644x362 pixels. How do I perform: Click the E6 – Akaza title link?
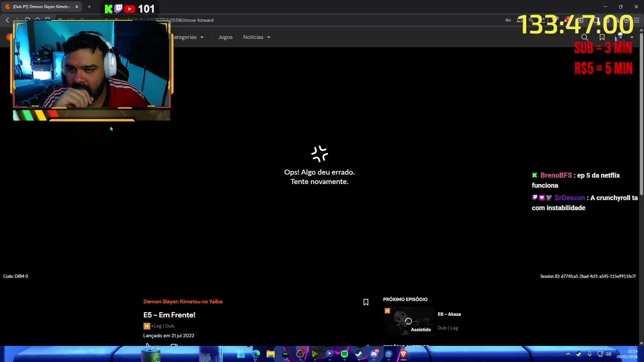449,314
